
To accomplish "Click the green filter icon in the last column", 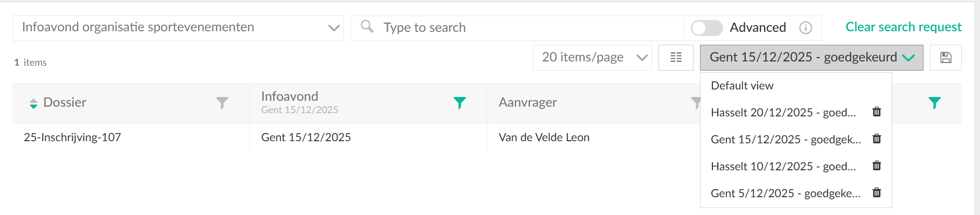I will [x=934, y=103].
